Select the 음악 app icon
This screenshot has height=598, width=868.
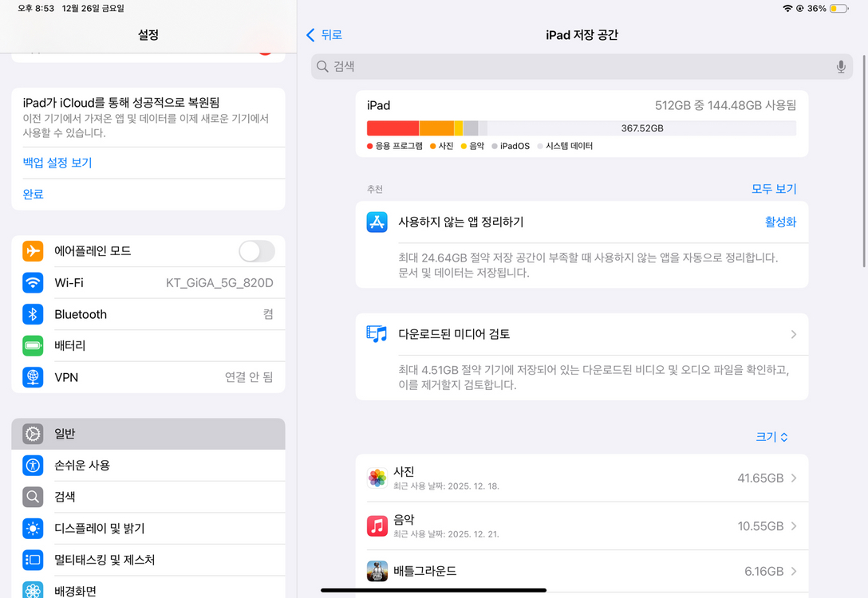pyautogui.click(x=377, y=525)
